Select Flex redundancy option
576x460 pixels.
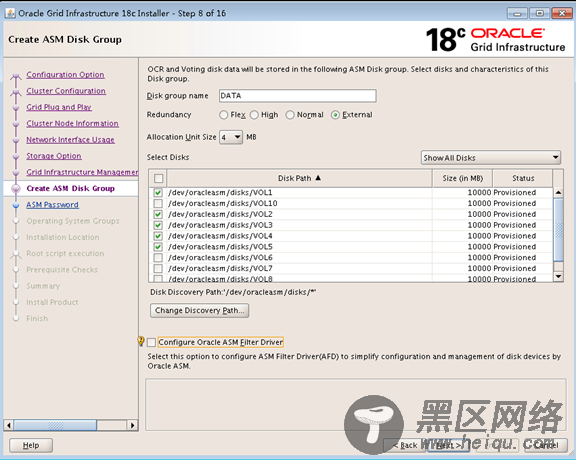point(223,115)
